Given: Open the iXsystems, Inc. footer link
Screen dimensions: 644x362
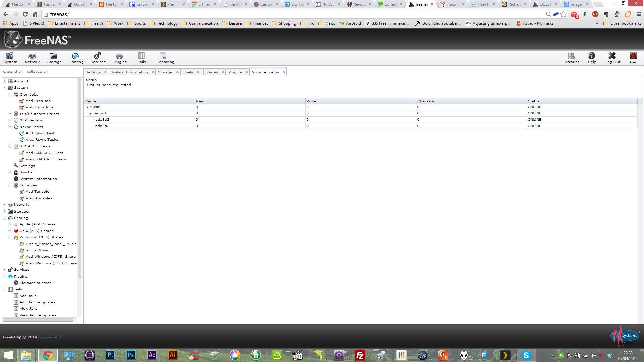Looking at the screenshot, I should click(x=52, y=337).
